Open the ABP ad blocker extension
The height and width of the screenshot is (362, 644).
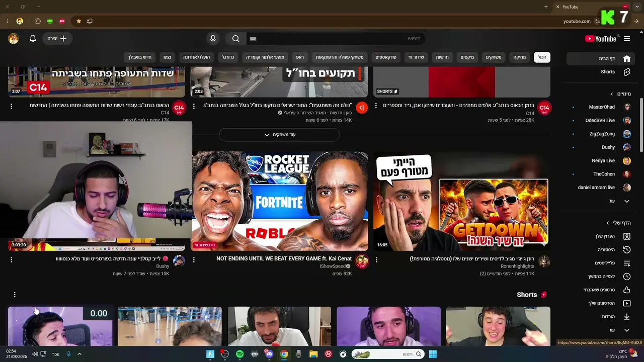(x=62, y=21)
